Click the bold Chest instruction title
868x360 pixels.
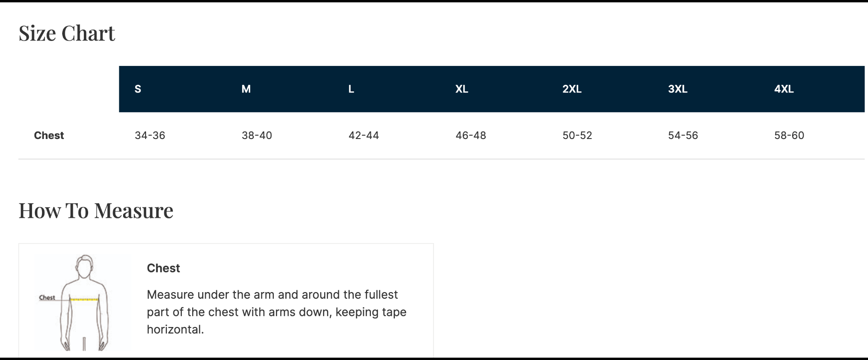tap(164, 268)
